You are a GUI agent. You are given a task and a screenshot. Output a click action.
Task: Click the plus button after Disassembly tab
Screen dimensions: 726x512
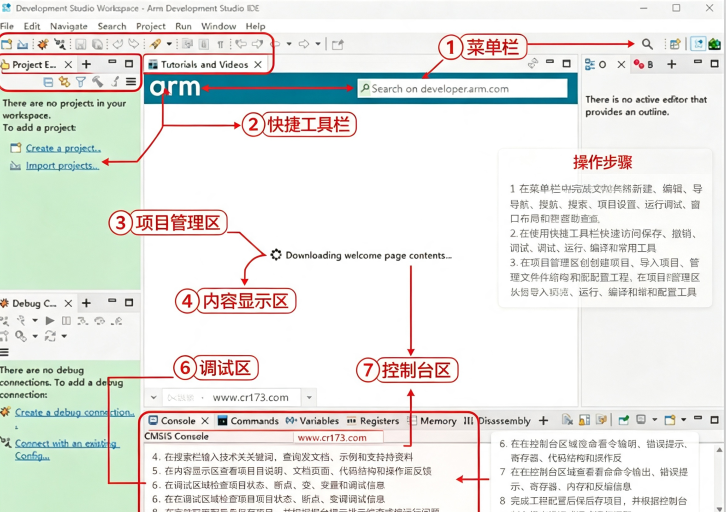click(544, 421)
